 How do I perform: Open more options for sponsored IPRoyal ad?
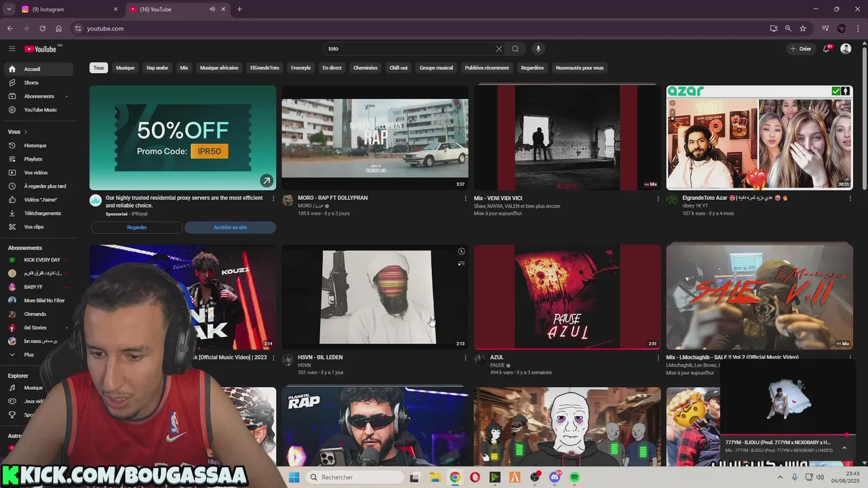pyautogui.click(x=273, y=199)
